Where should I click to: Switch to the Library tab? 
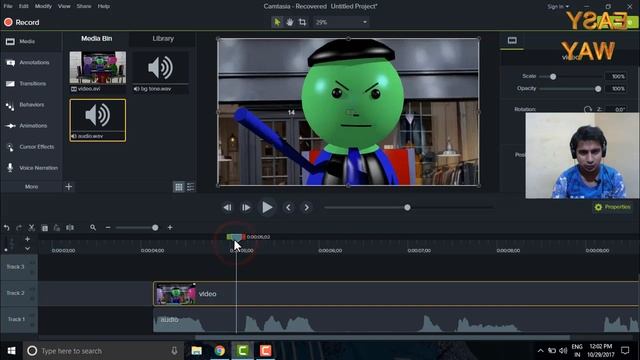[x=163, y=38]
